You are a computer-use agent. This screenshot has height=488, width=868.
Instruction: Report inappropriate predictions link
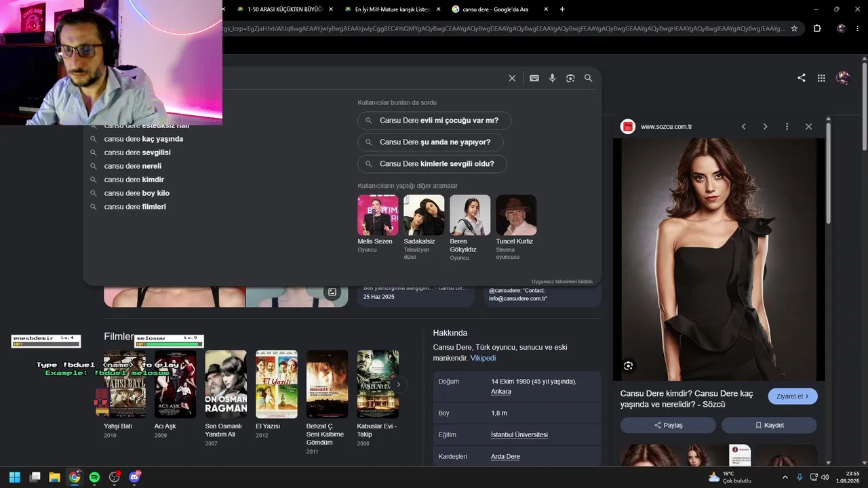pos(562,281)
